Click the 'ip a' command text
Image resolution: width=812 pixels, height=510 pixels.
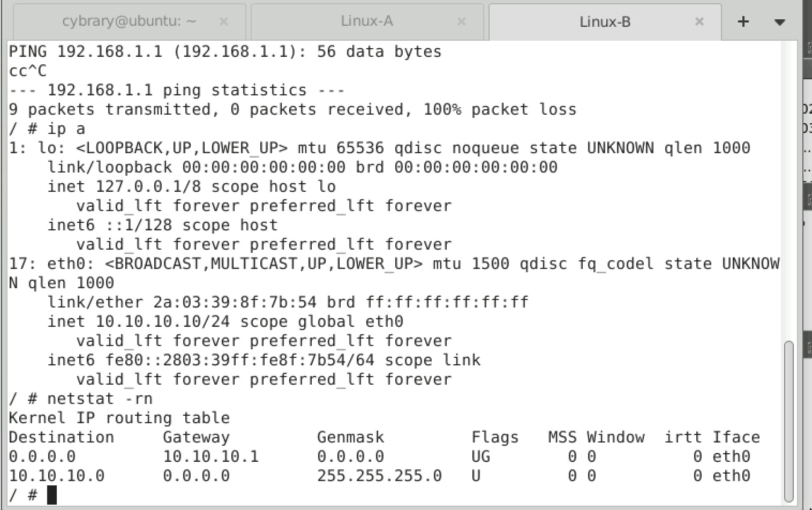click(x=66, y=129)
